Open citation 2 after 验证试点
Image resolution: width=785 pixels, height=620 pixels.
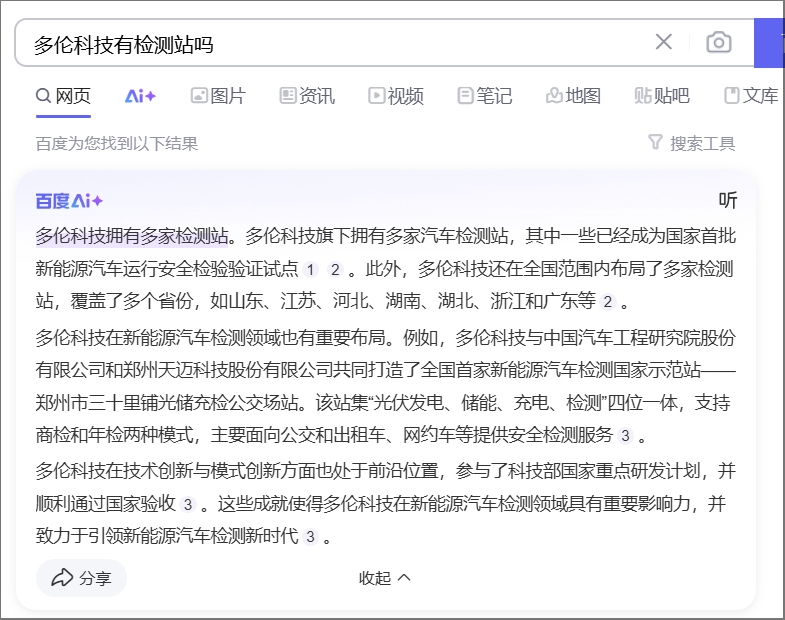coord(335,270)
